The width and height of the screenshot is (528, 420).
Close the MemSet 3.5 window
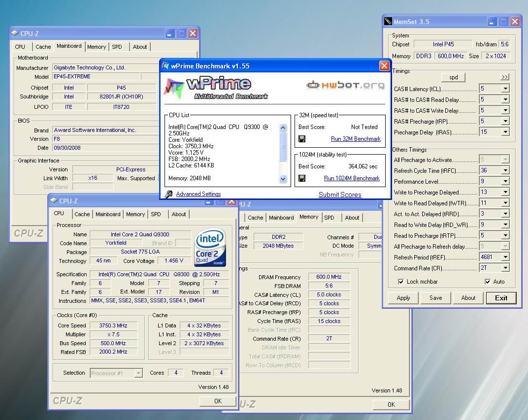[515, 22]
